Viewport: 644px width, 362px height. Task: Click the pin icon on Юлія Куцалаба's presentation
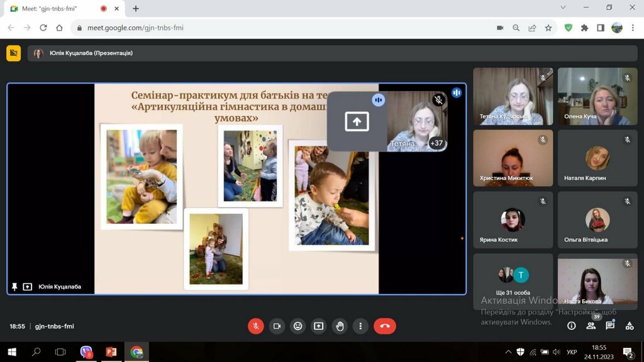(14, 287)
